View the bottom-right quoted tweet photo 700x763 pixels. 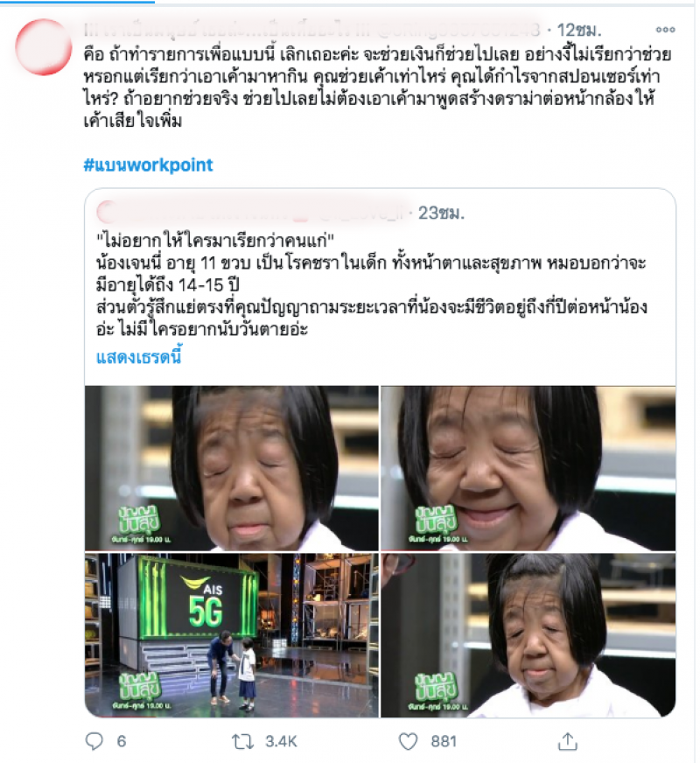pos(528,635)
